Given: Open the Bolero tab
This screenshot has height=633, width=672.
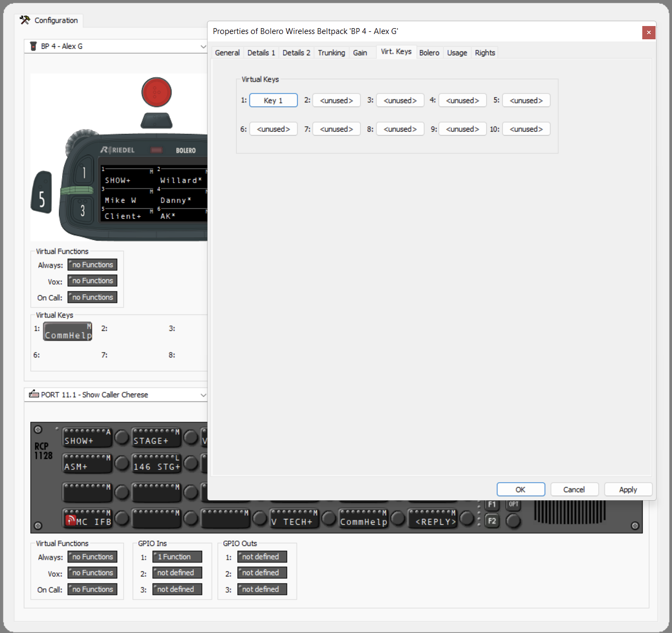Looking at the screenshot, I should [x=429, y=53].
